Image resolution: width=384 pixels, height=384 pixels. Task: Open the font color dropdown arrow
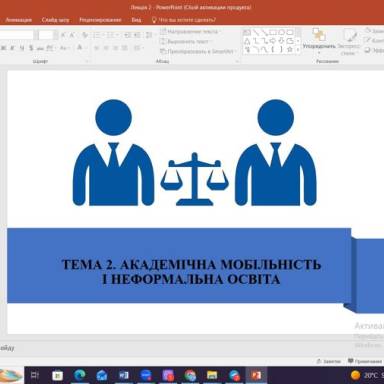point(85,48)
